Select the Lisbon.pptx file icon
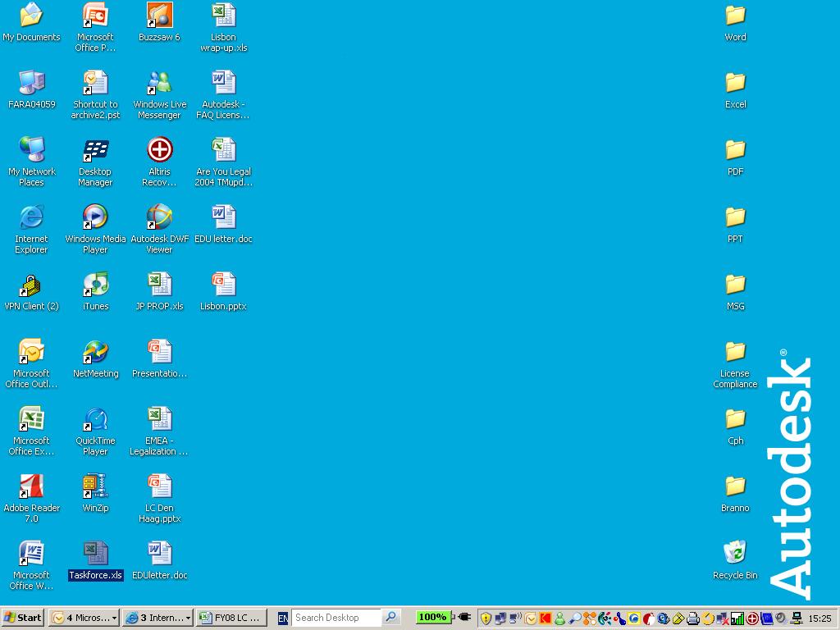This screenshot has width=840, height=630. [223, 285]
